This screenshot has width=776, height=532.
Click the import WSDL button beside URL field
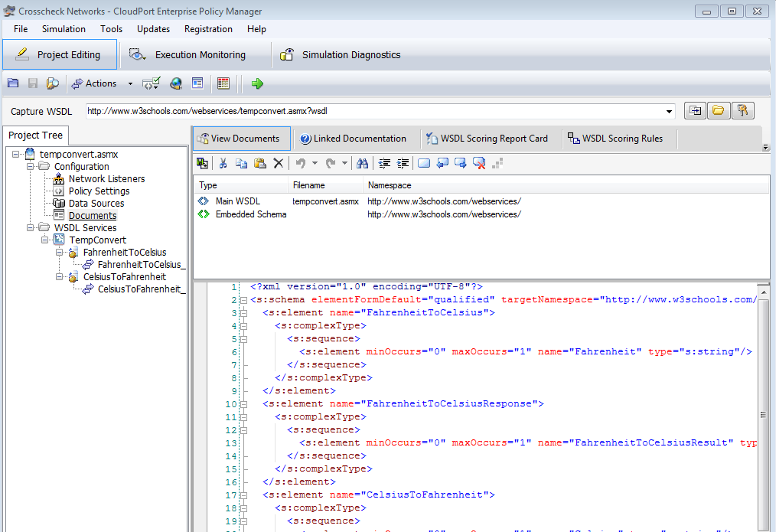point(696,111)
